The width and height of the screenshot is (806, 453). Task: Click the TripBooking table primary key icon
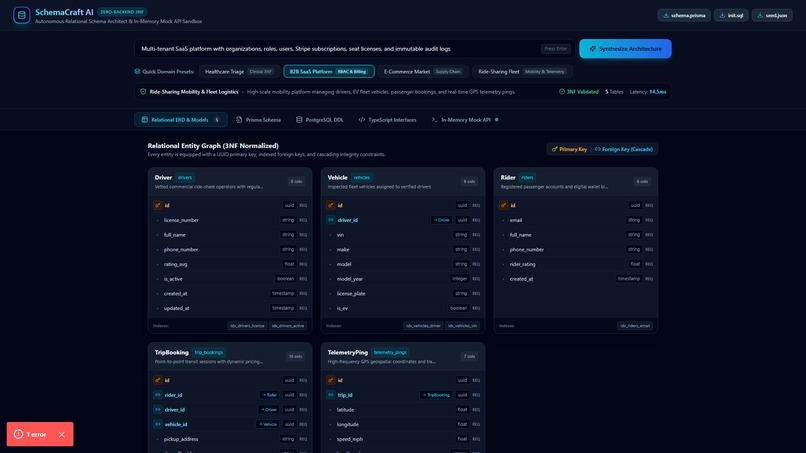(x=158, y=380)
